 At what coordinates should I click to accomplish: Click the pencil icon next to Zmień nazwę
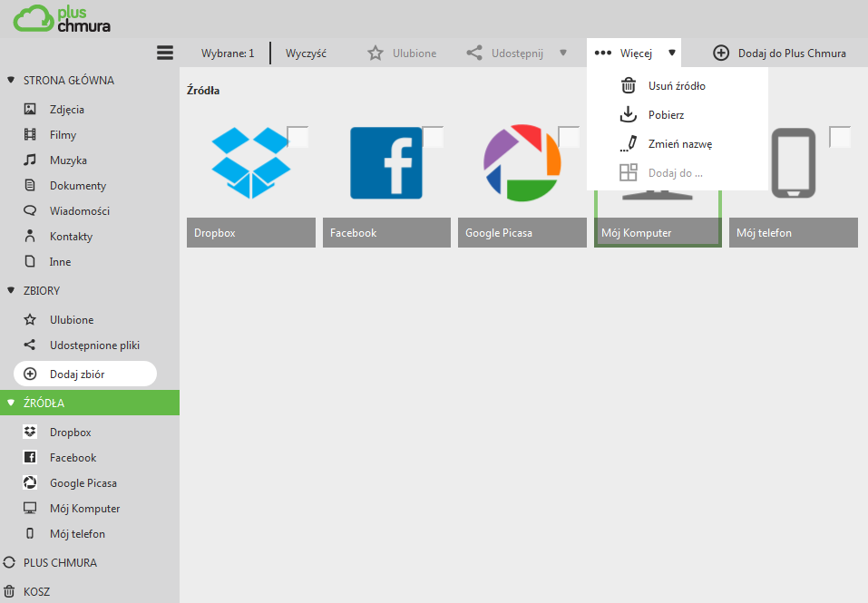pyautogui.click(x=629, y=144)
